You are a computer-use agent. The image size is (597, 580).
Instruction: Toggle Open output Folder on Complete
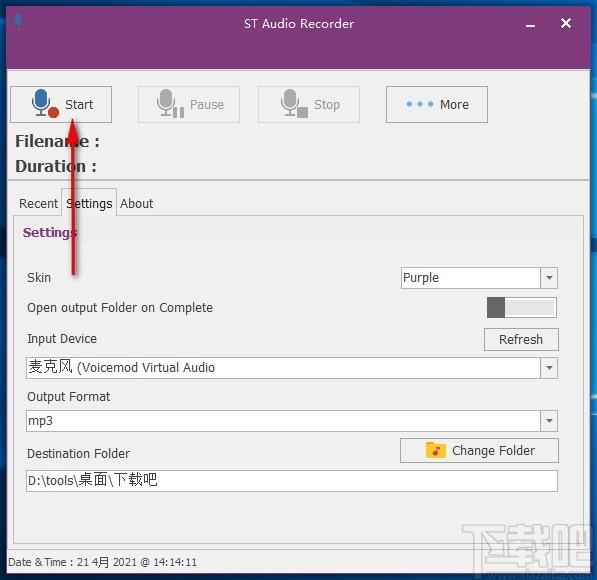click(x=521, y=307)
